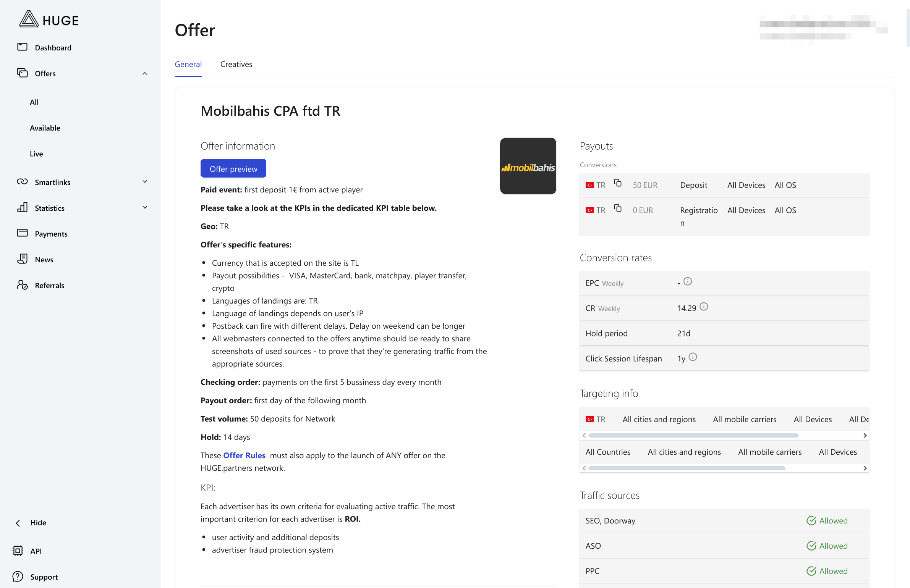Click the '21d' hold period value

683,333
